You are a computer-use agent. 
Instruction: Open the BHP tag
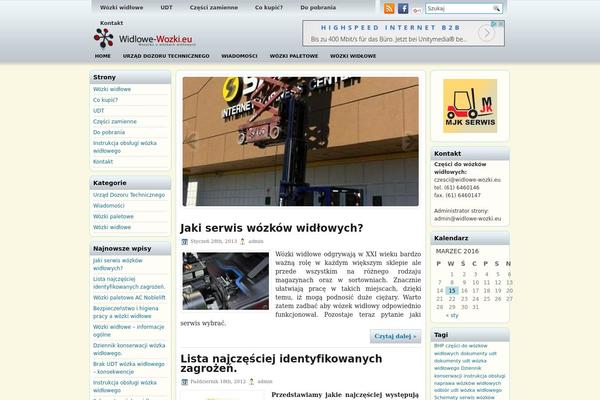pyautogui.click(x=439, y=346)
